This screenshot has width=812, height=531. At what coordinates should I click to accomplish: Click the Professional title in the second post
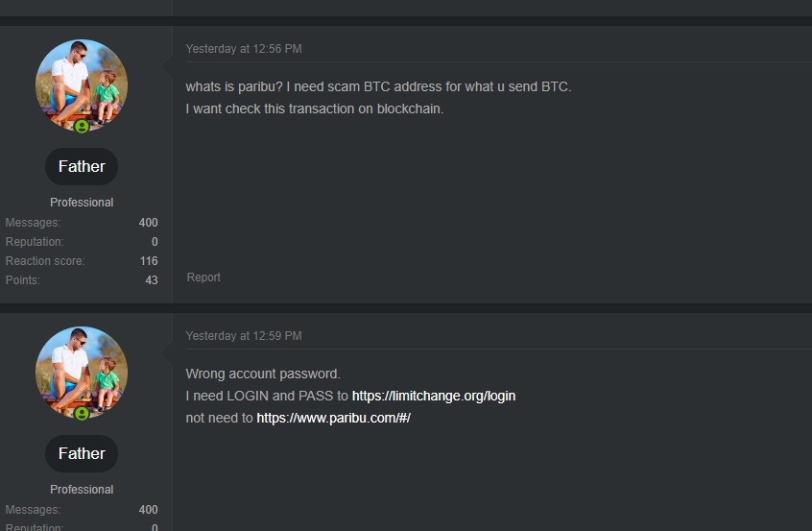pyautogui.click(x=82, y=490)
